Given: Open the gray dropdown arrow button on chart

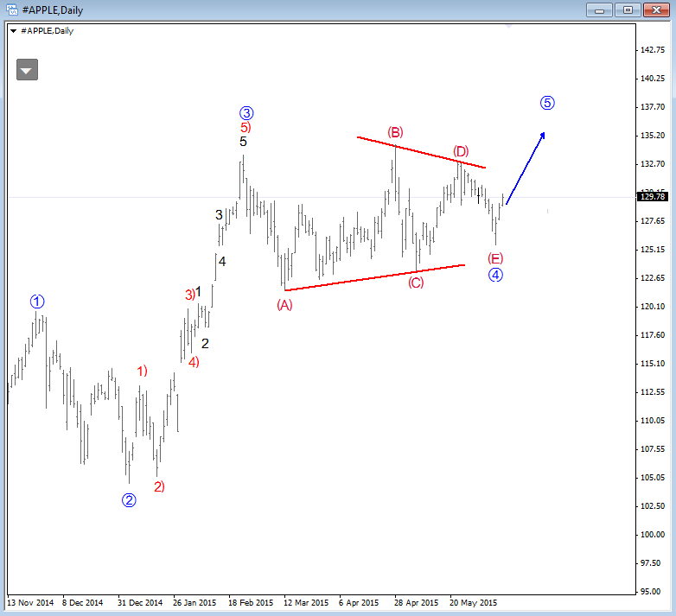Looking at the screenshot, I should [27, 70].
